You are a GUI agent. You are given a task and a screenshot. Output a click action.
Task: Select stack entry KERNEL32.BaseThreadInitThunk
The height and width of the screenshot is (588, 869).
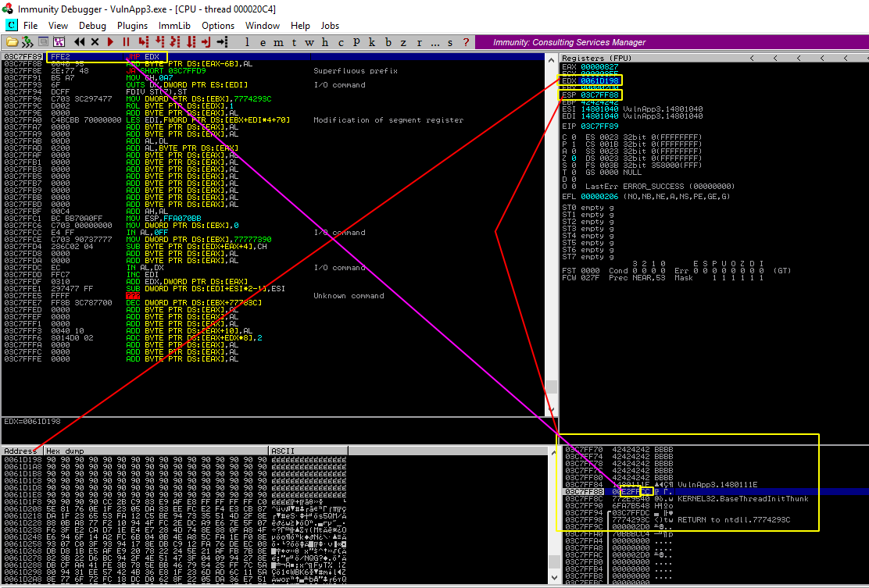(x=742, y=499)
